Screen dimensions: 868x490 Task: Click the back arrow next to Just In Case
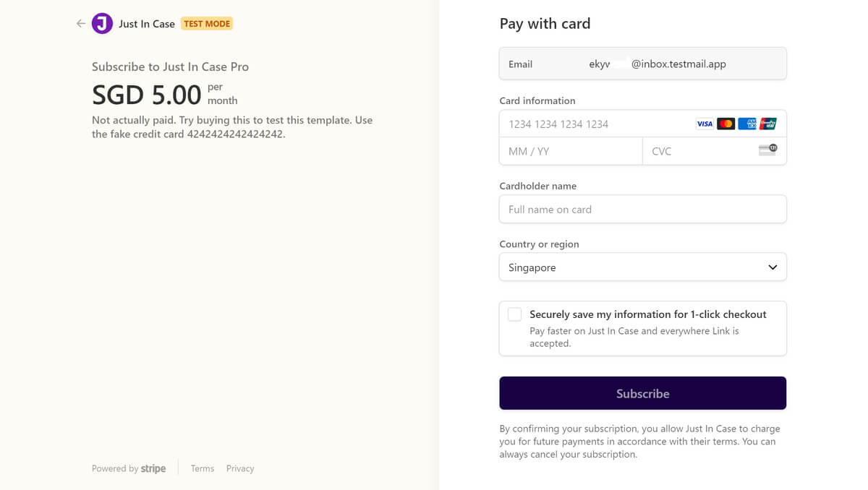coord(81,24)
